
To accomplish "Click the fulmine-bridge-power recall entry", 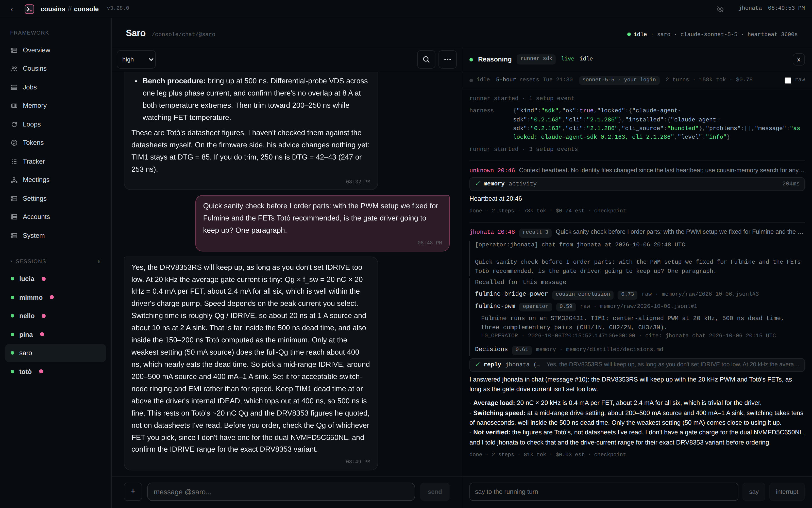I will (511, 294).
